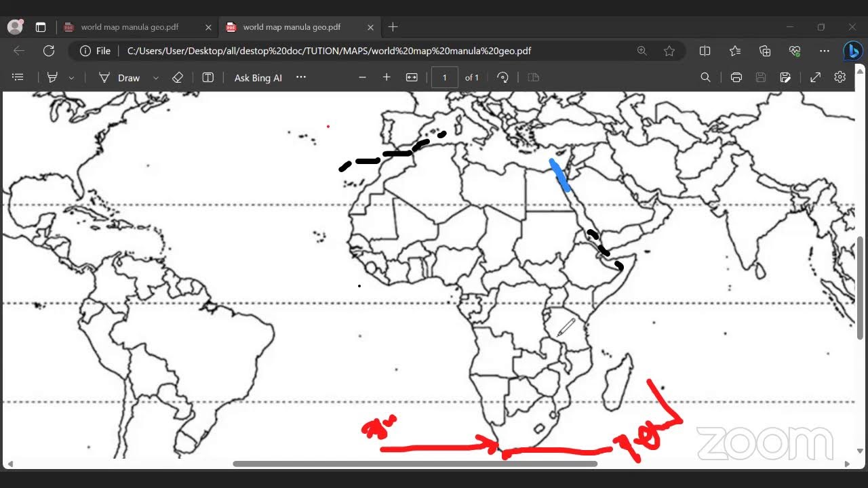Screen dimensions: 868x488
Task: Click the address bar file path
Action: (329, 51)
